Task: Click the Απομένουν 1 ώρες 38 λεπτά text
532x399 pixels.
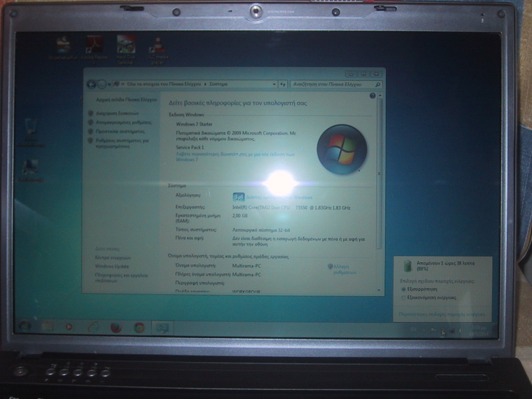Action: pyautogui.click(x=446, y=266)
